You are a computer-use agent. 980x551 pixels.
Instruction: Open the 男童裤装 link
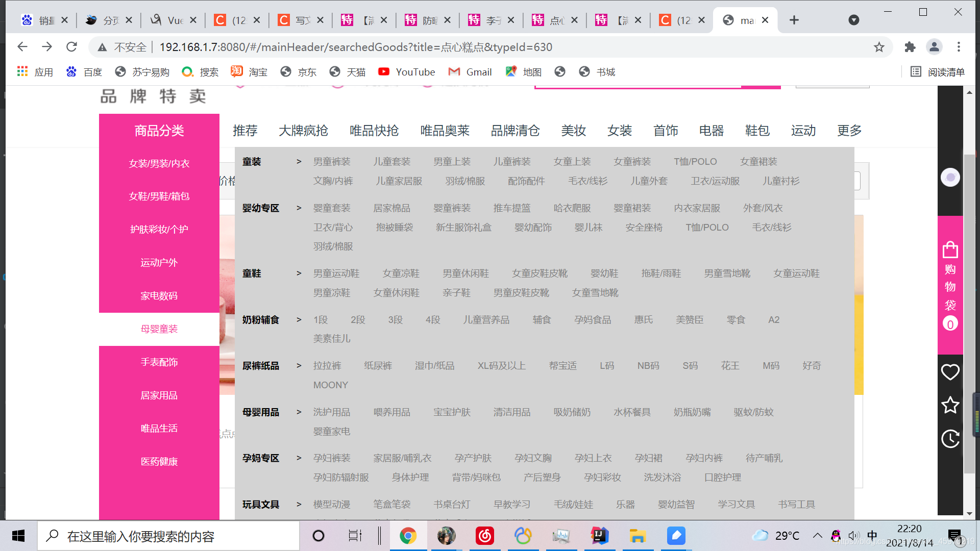pos(332,162)
